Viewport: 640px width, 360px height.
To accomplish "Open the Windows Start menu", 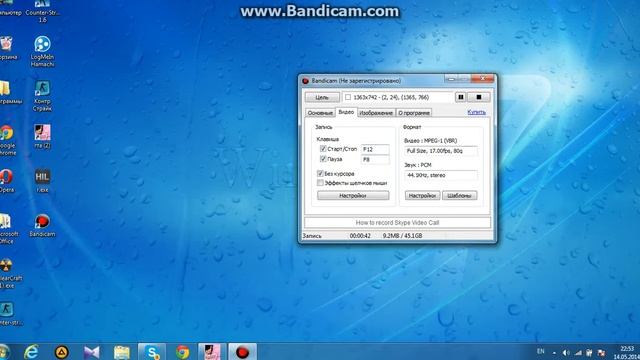I will pyautogui.click(x=4, y=352).
